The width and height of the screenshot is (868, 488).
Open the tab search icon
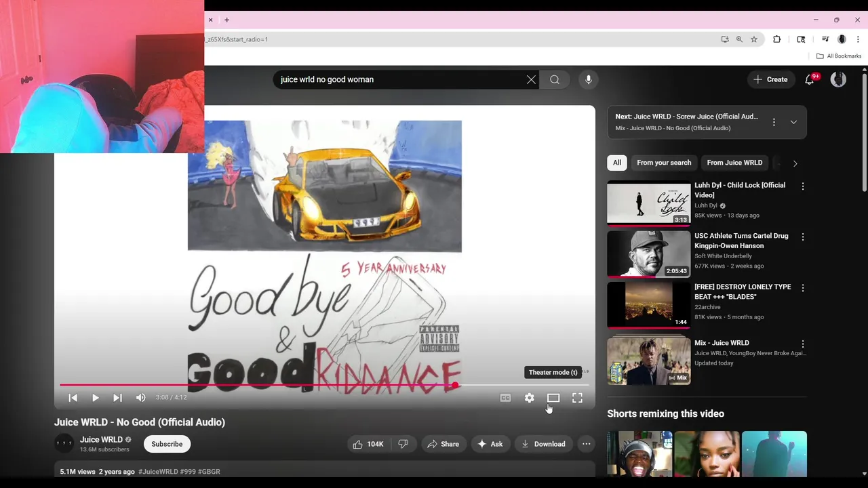coord(801,39)
